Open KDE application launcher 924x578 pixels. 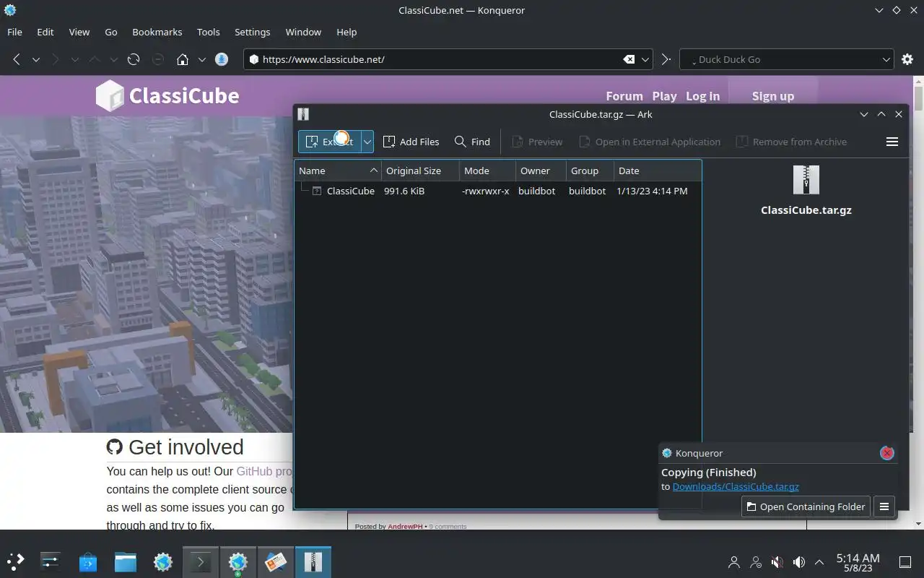pos(15,561)
